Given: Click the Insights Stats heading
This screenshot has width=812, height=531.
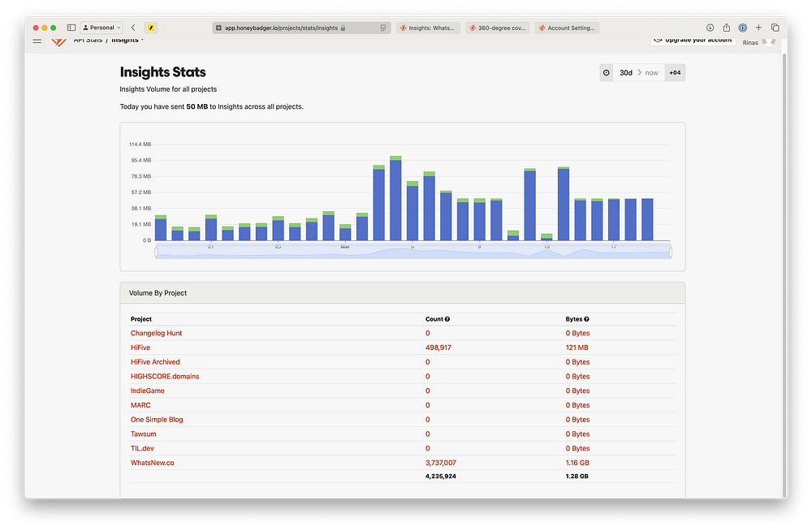Looking at the screenshot, I should [162, 72].
